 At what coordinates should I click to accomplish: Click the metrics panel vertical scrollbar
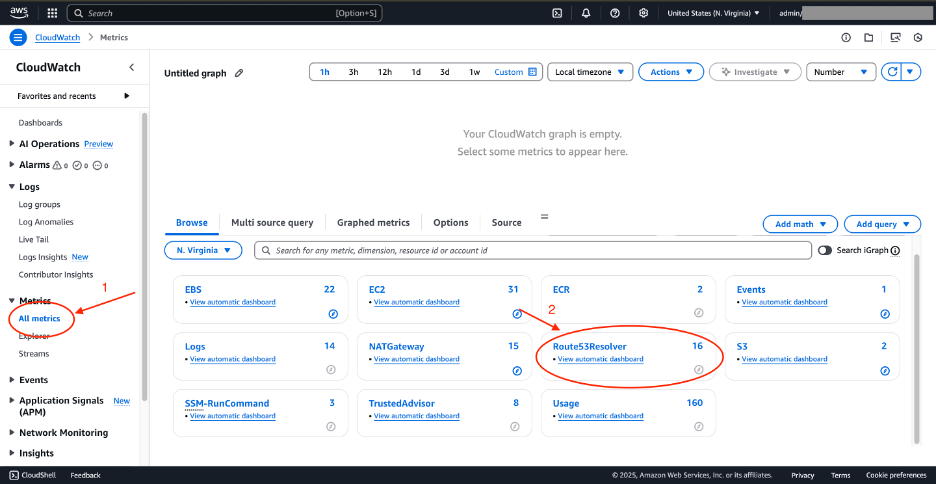917,349
